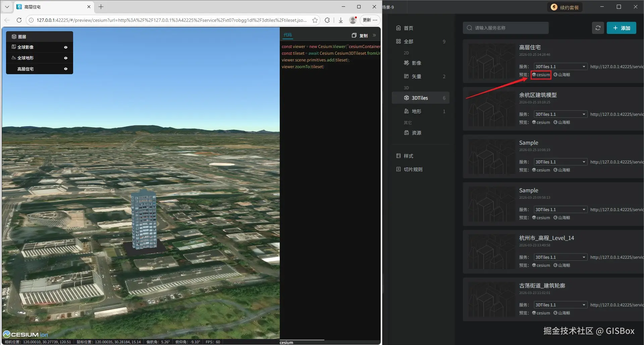Preview 余杭区建筑模型 in cesium
644x345 pixels.
[x=541, y=122]
